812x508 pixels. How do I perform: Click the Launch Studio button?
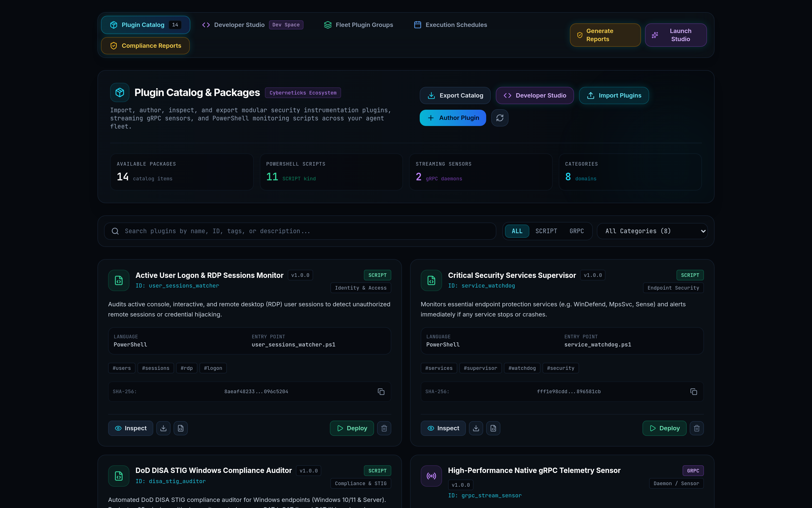click(676, 35)
